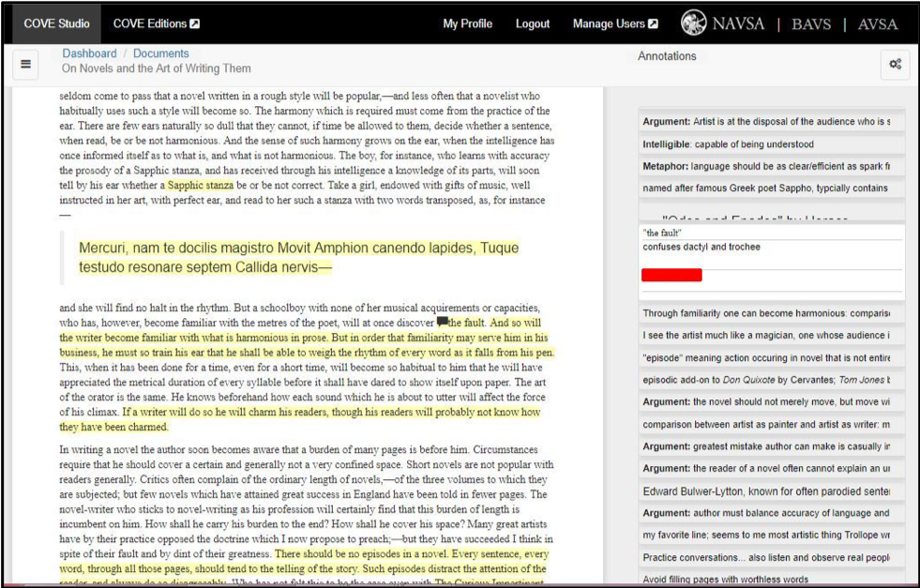Open annotation "Through familiarity one can become harmonious"
The height and width of the screenshot is (588, 920).
[771, 313]
